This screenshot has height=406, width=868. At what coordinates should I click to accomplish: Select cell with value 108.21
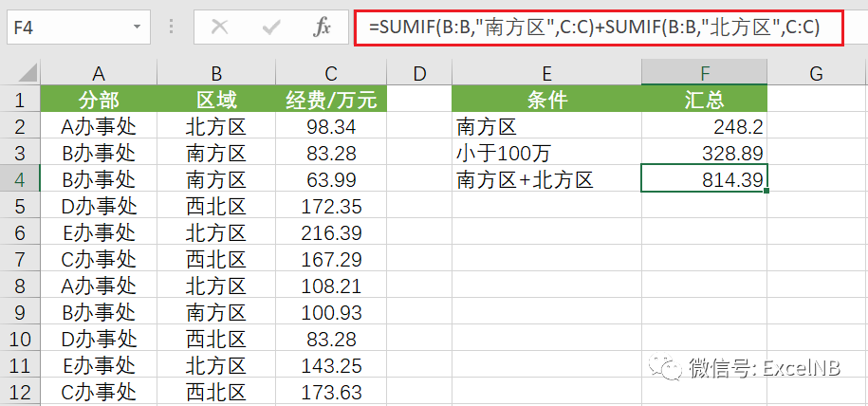pyautogui.click(x=331, y=286)
